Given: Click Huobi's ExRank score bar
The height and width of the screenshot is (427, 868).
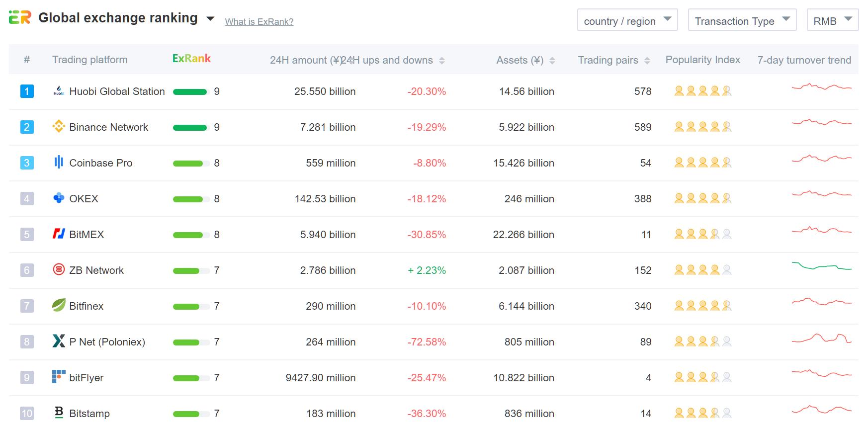Looking at the screenshot, I should pos(190,91).
